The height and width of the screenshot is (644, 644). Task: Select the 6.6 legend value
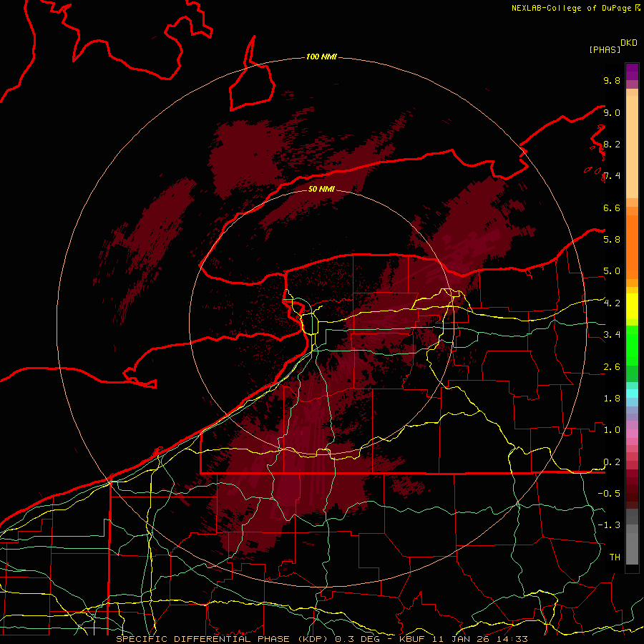click(612, 208)
